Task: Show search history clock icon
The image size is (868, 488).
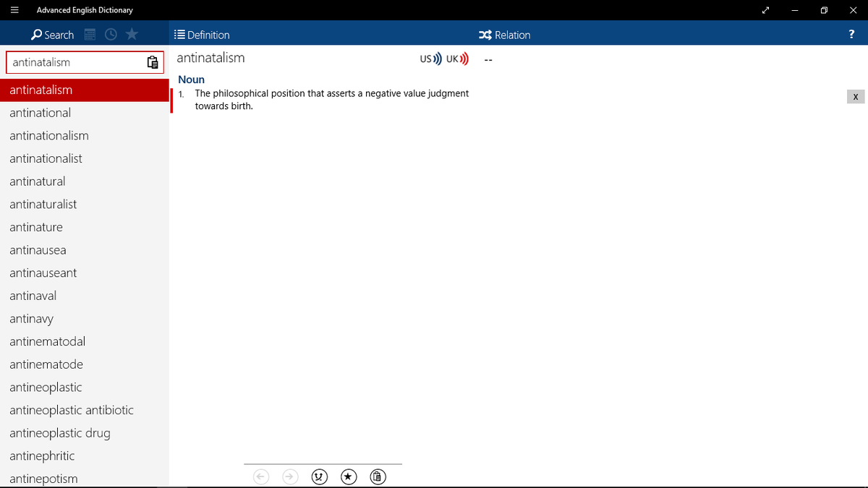Action: [111, 35]
